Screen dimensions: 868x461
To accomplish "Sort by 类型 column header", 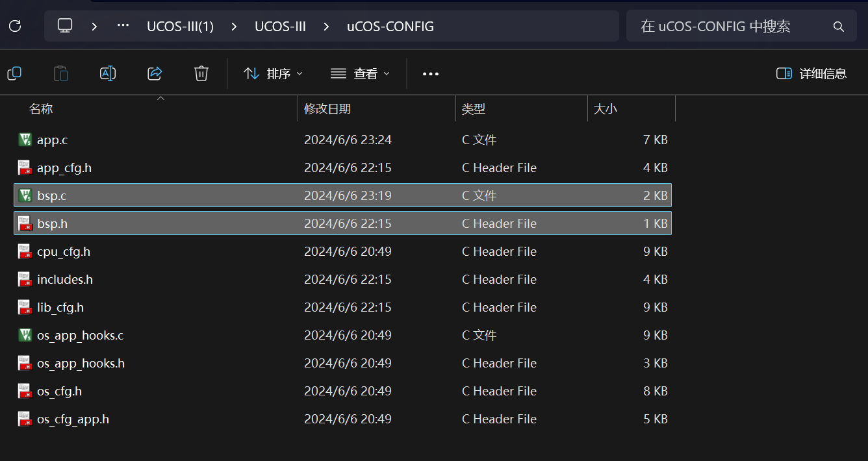I will (474, 109).
